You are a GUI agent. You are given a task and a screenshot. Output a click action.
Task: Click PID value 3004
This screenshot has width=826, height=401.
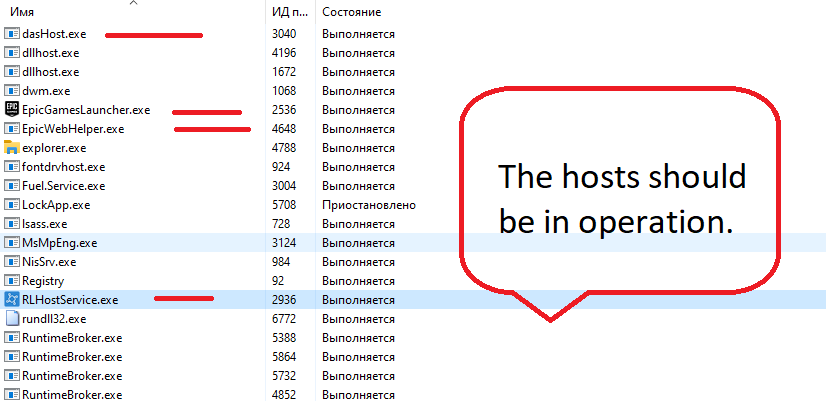(x=284, y=186)
